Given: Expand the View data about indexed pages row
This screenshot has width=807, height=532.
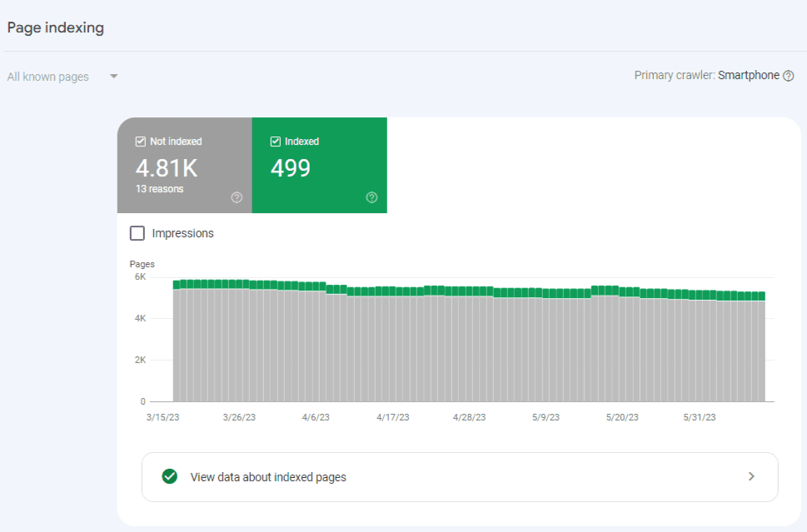Looking at the screenshot, I should (459, 476).
